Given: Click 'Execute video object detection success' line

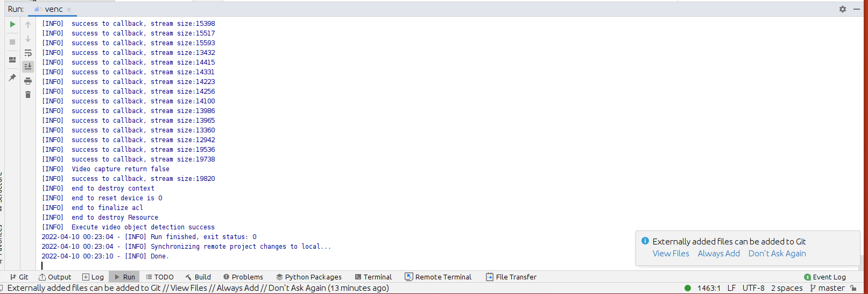Looking at the screenshot, I should (128, 227).
